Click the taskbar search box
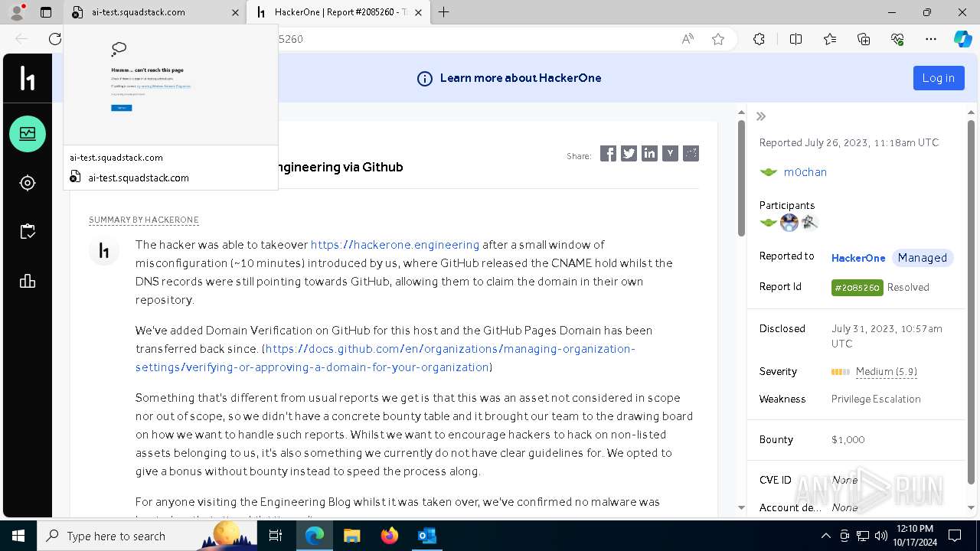Image resolution: width=980 pixels, height=551 pixels. 149,536
